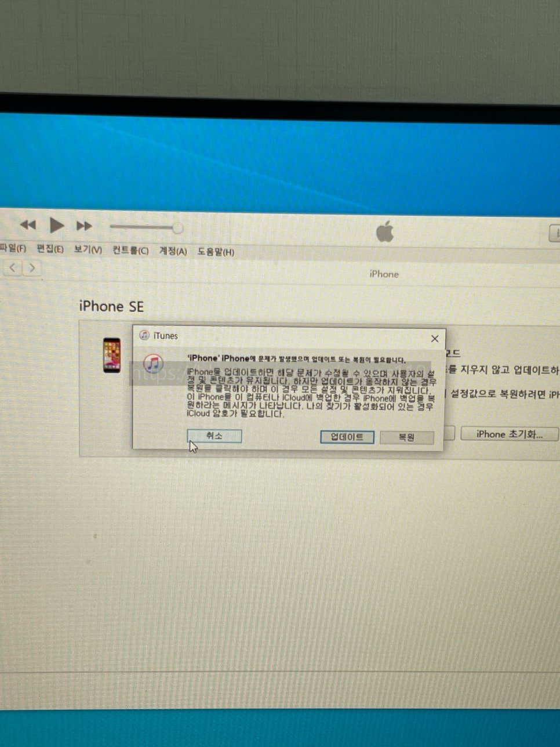Click the rewind previous track button
The width and height of the screenshot is (560, 747).
pyautogui.click(x=28, y=225)
